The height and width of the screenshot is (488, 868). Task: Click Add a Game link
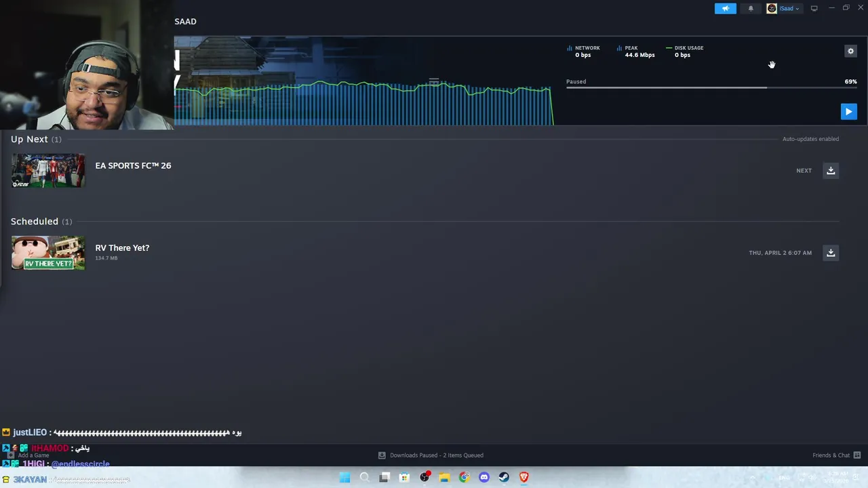point(33,455)
